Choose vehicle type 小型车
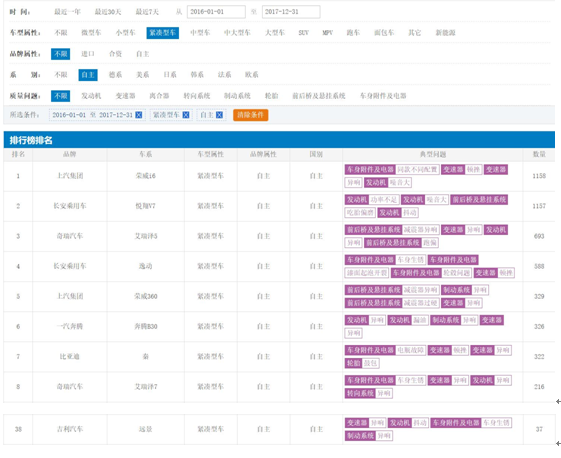 click(126, 33)
